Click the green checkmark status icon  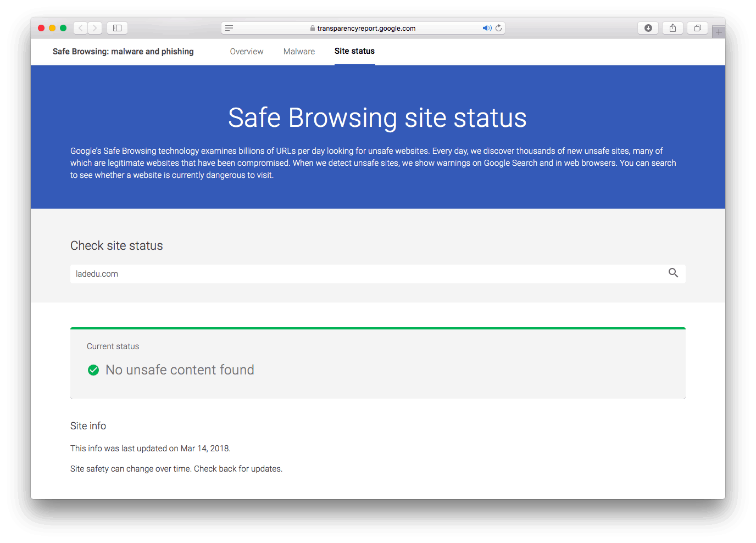pyautogui.click(x=93, y=370)
